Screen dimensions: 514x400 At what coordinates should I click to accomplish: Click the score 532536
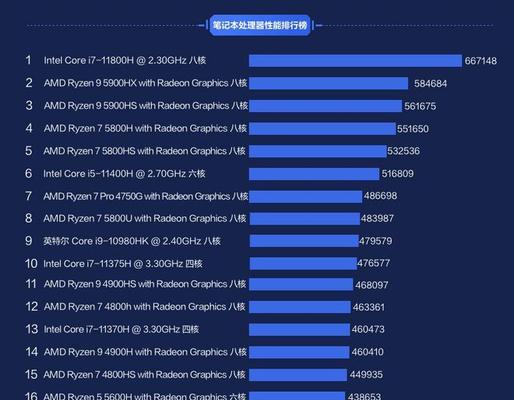pyautogui.click(x=403, y=151)
